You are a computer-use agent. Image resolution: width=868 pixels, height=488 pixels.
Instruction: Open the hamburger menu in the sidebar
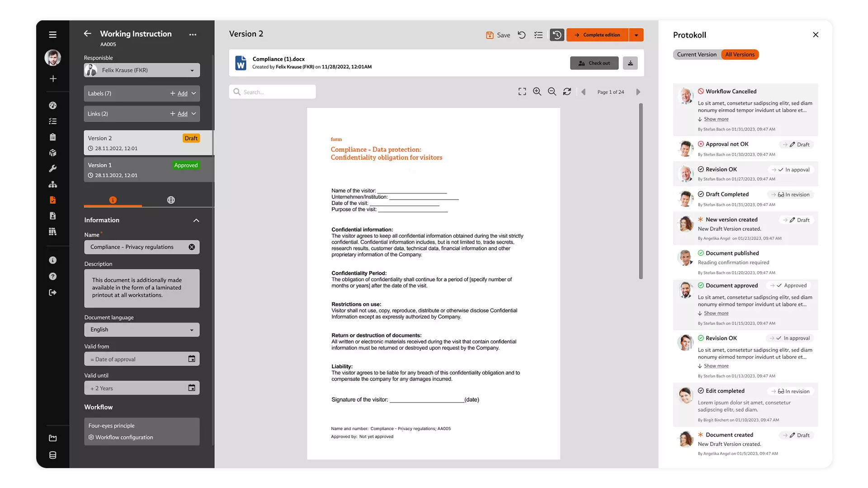(52, 34)
